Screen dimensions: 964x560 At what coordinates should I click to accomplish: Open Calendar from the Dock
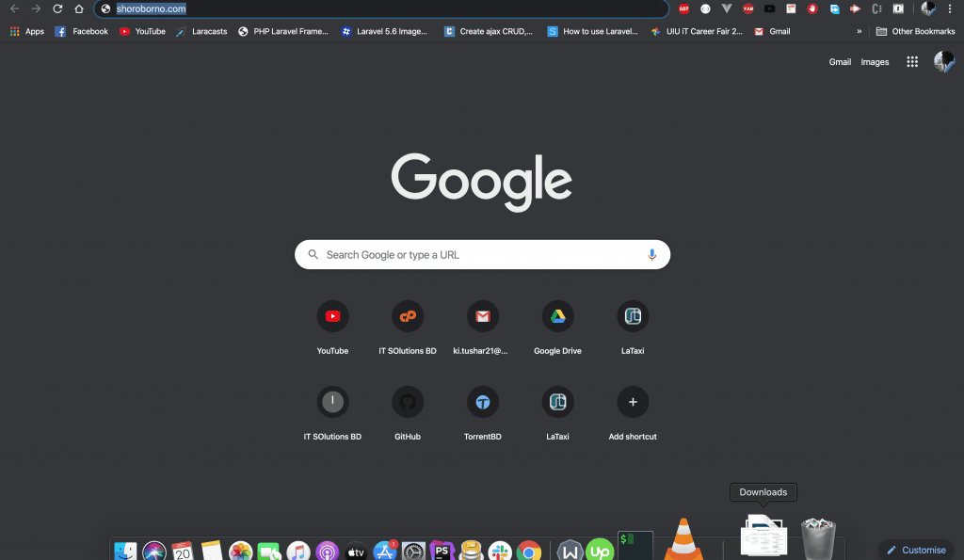tap(183, 551)
